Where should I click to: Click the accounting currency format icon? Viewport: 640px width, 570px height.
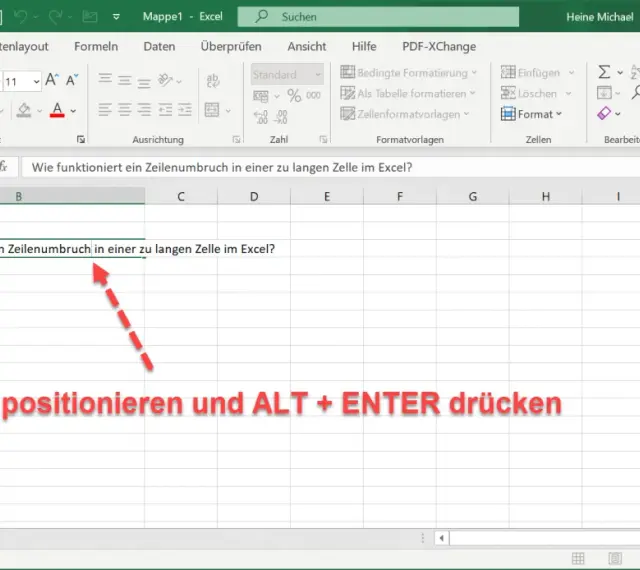tap(260, 96)
